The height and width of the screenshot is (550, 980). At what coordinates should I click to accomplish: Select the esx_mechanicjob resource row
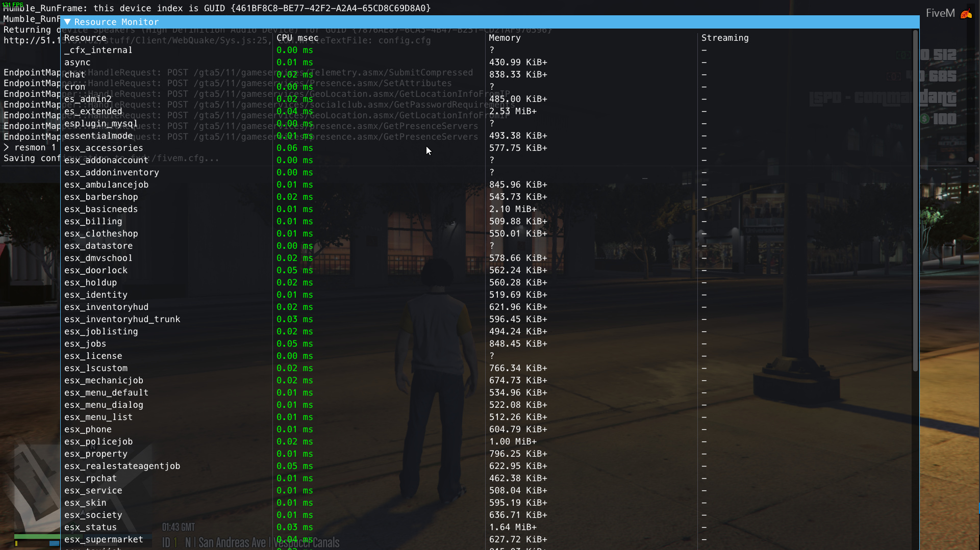(x=487, y=380)
